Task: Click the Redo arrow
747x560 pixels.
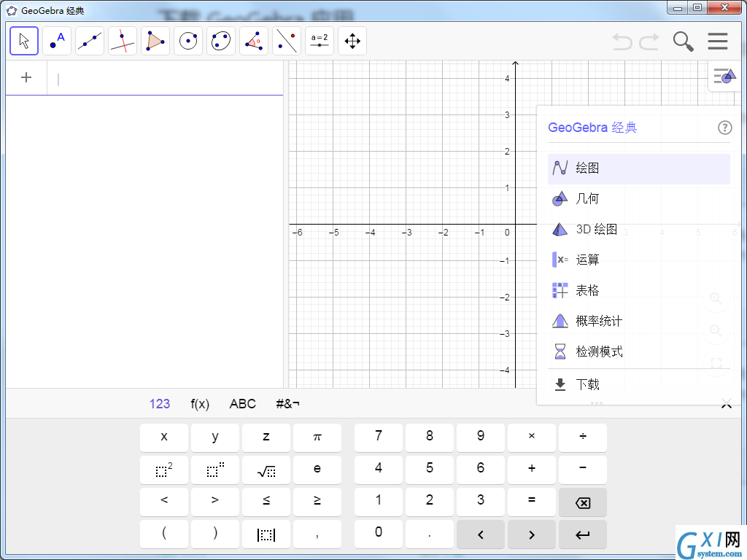Action: [649, 42]
